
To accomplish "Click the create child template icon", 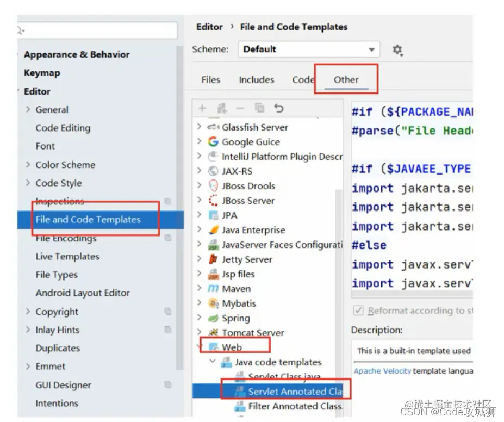I will tap(222, 108).
